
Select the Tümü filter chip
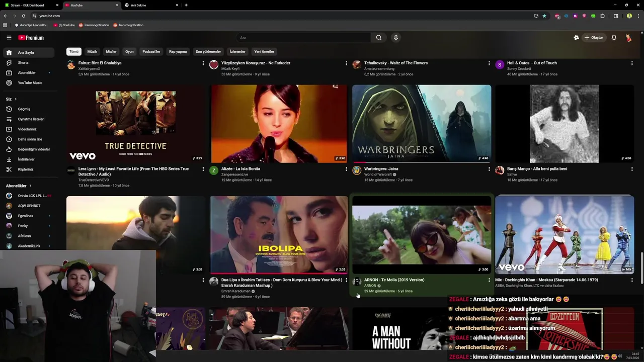74,52
